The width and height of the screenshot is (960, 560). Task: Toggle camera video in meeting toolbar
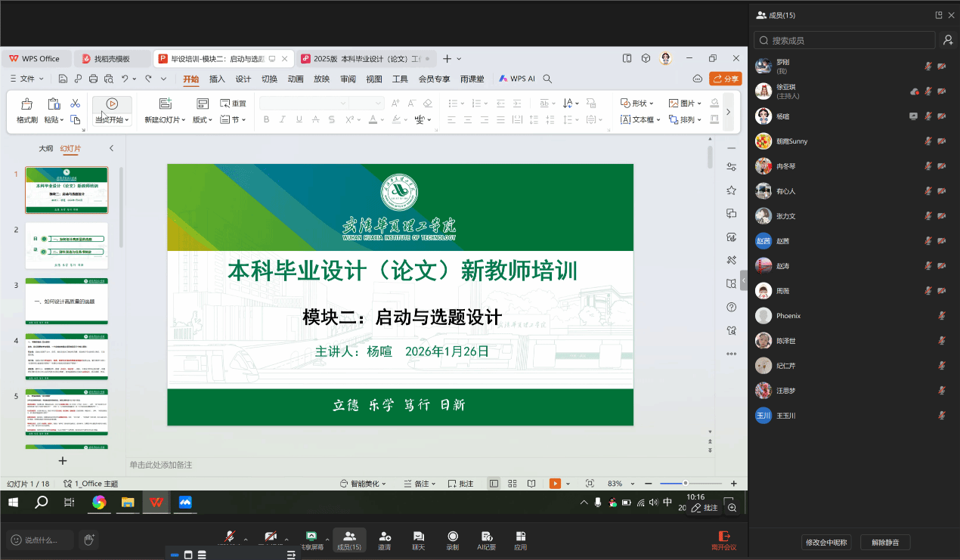coord(270,537)
